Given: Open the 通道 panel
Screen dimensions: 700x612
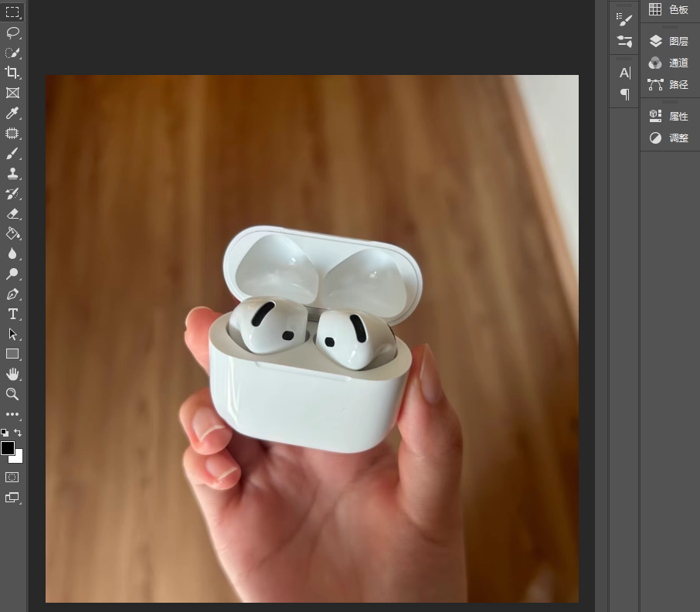Looking at the screenshot, I should (x=670, y=63).
